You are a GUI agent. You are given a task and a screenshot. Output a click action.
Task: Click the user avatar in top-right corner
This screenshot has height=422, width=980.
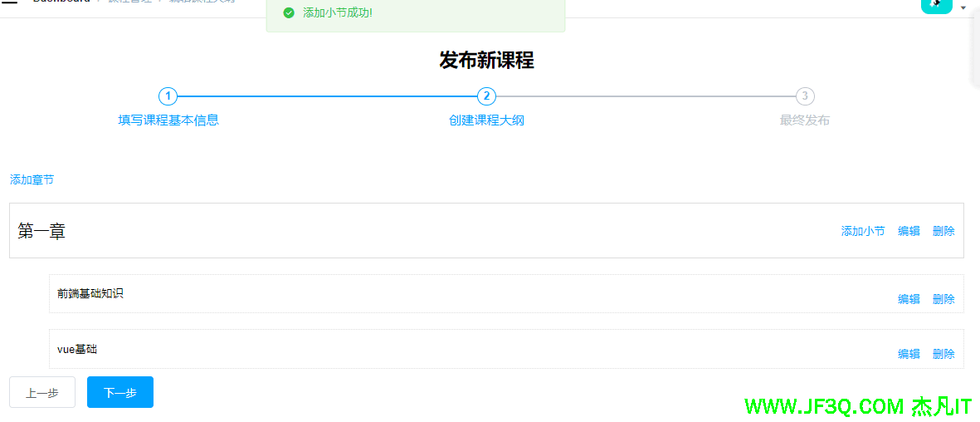click(x=936, y=6)
